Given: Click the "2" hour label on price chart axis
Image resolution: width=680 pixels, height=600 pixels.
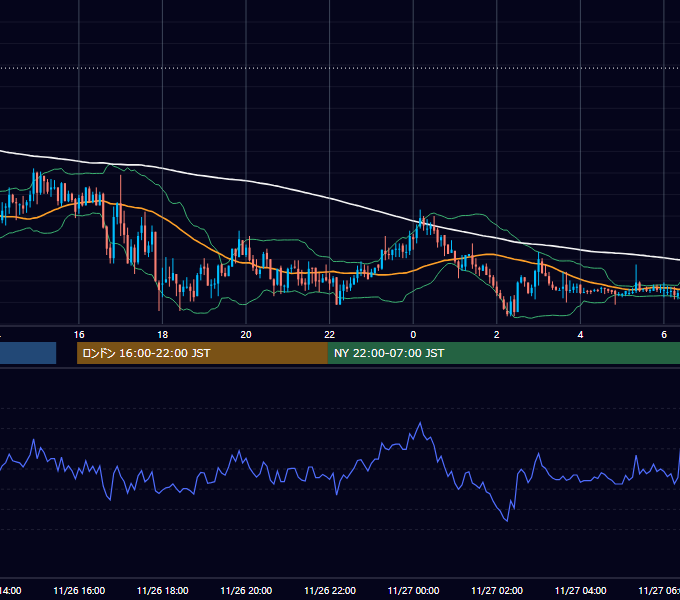Looking at the screenshot, I should click(x=497, y=335).
